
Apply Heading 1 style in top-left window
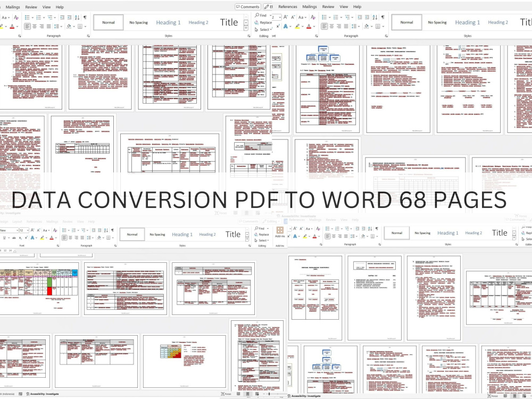point(168,22)
